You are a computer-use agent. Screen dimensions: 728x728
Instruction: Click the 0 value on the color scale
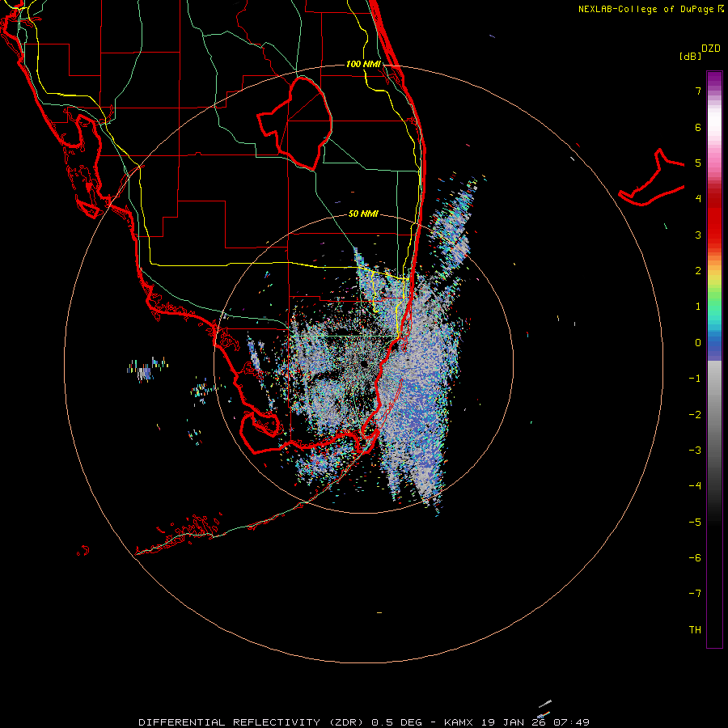click(x=698, y=343)
